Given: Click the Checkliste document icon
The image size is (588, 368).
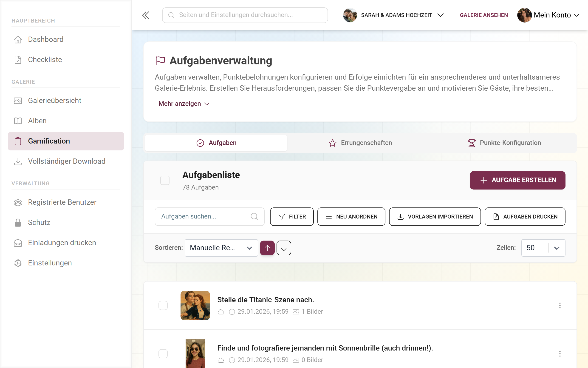Looking at the screenshot, I should coord(18,60).
